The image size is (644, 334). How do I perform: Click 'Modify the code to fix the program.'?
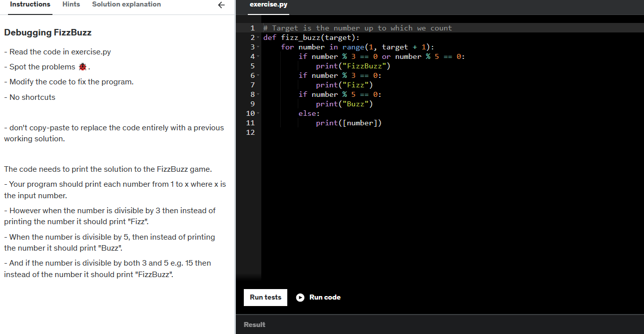pyautogui.click(x=69, y=82)
